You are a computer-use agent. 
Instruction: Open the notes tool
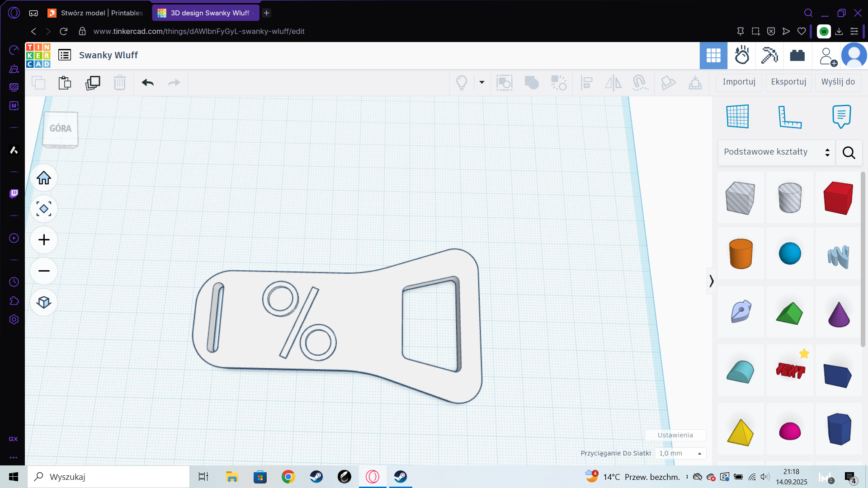(x=841, y=117)
